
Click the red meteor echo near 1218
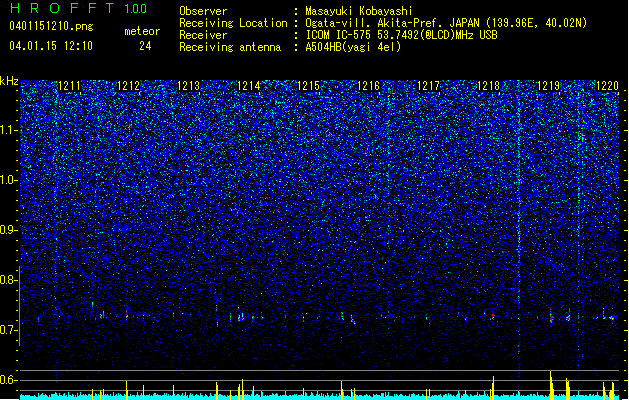tap(493, 316)
